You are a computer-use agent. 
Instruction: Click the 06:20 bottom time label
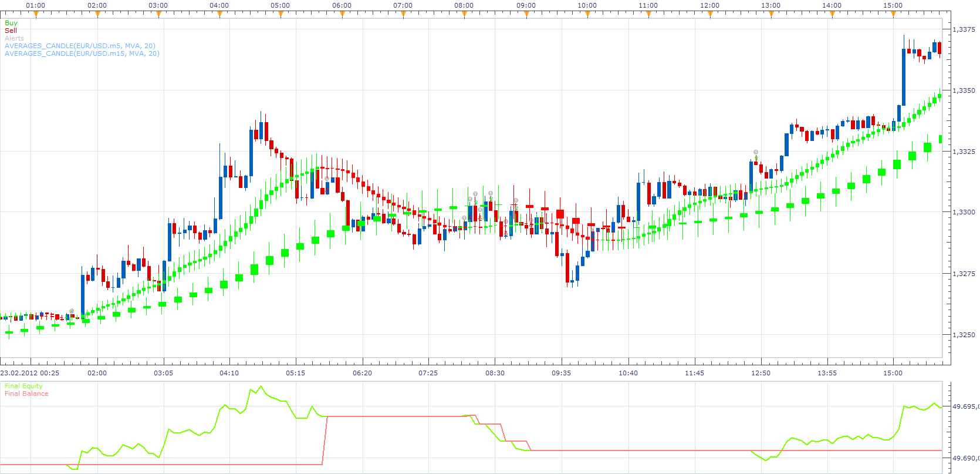click(x=362, y=373)
